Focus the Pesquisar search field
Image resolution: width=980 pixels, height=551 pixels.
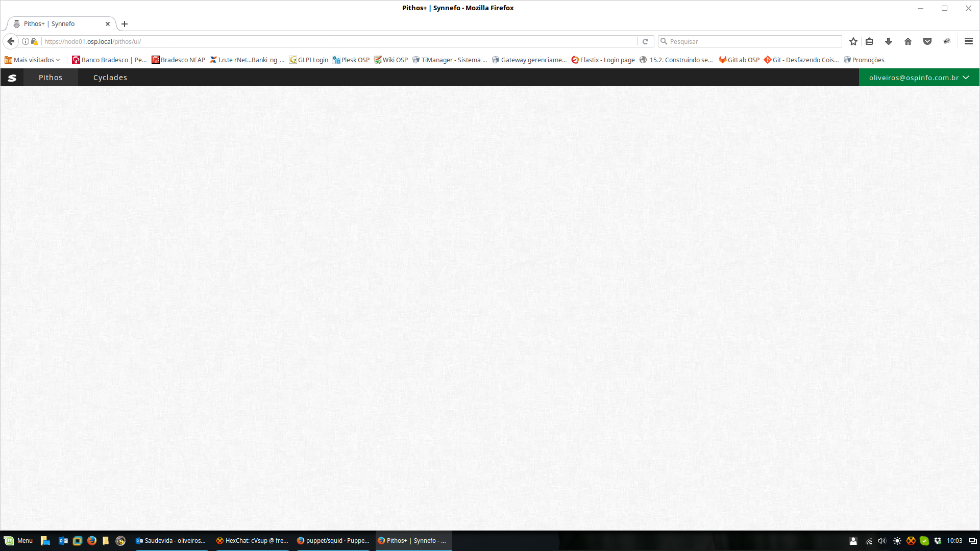(750, 41)
